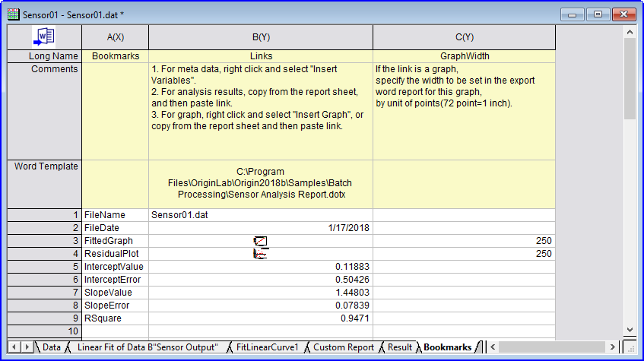The height and width of the screenshot is (361, 644).
Task: Select column A(X) header
Action: (x=114, y=37)
